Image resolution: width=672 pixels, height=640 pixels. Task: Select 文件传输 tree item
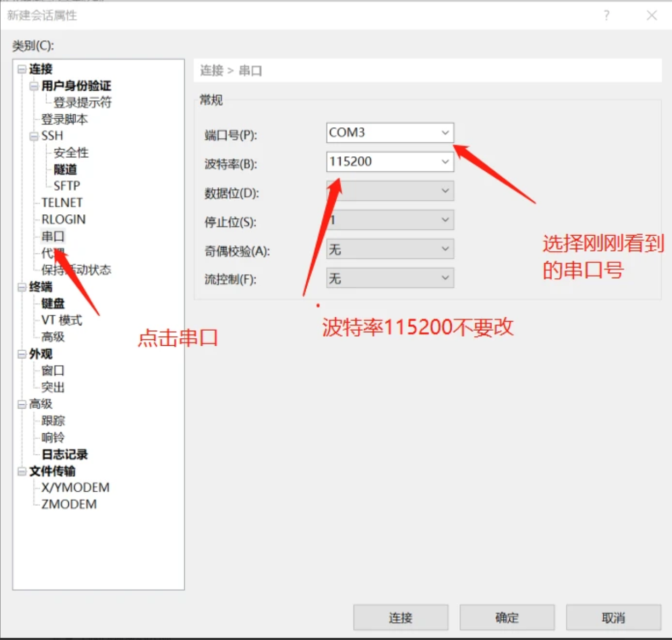click(x=52, y=471)
